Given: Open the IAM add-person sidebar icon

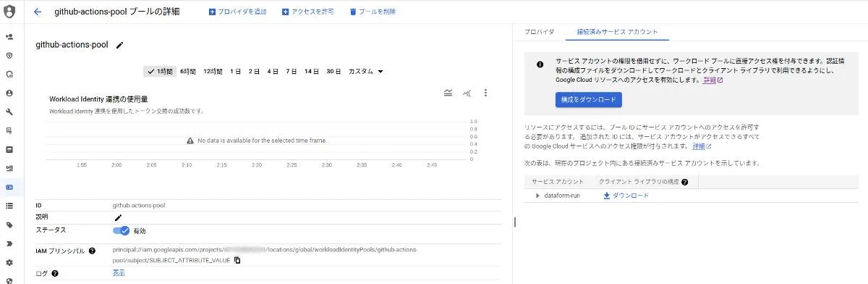Looking at the screenshot, I should [9, 36].
